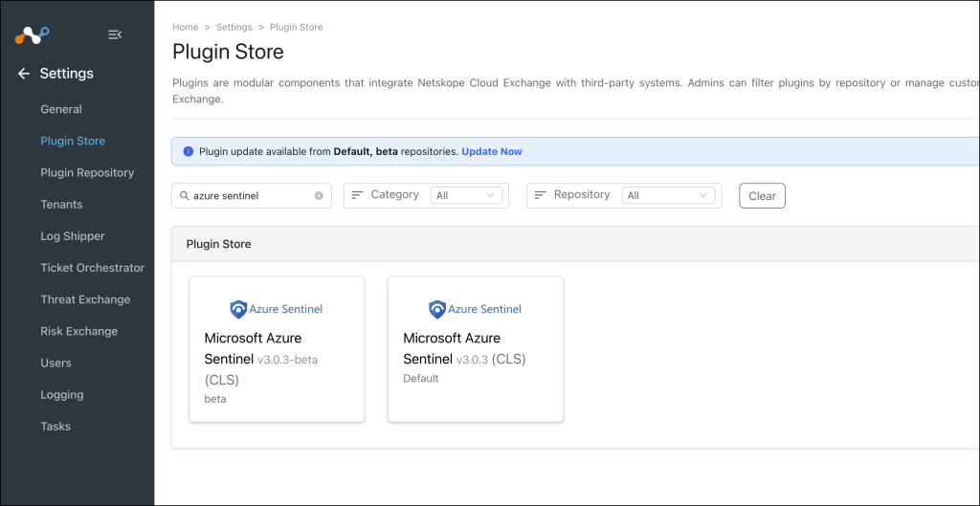Screen dimensions: 980x506
Task: Click the Repository filter label
Action: click(x=582, y=195)
